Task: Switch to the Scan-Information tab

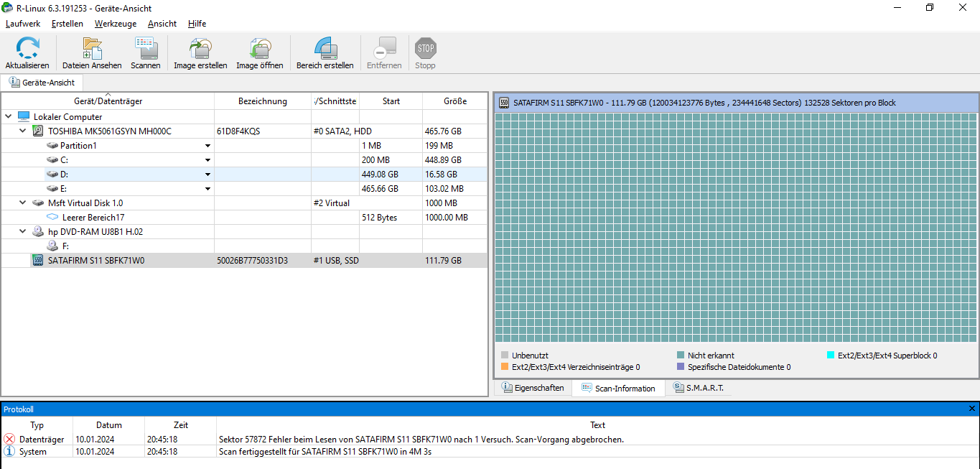Action: (618, 388)
